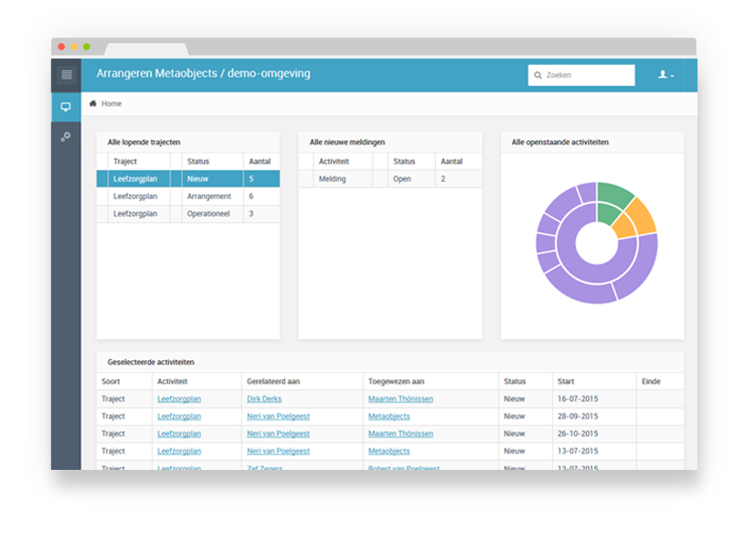This screenshot has height=543, width=756.
Task: Open the Dirk Derks link
Action: pos(264,399)
